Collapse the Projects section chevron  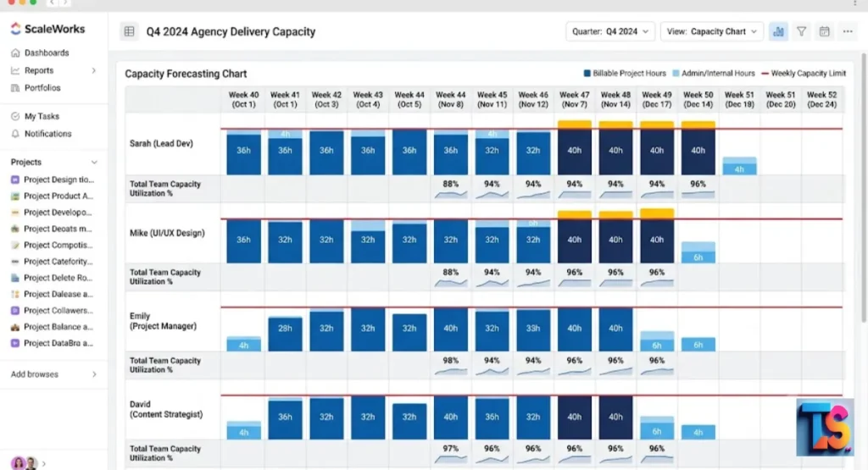[x=94, y=163]
